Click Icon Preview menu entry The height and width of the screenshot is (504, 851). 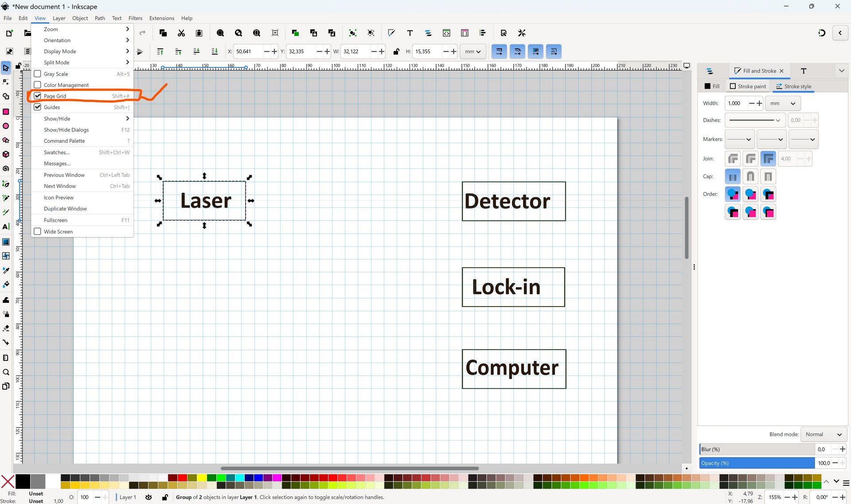coord(59,198)
